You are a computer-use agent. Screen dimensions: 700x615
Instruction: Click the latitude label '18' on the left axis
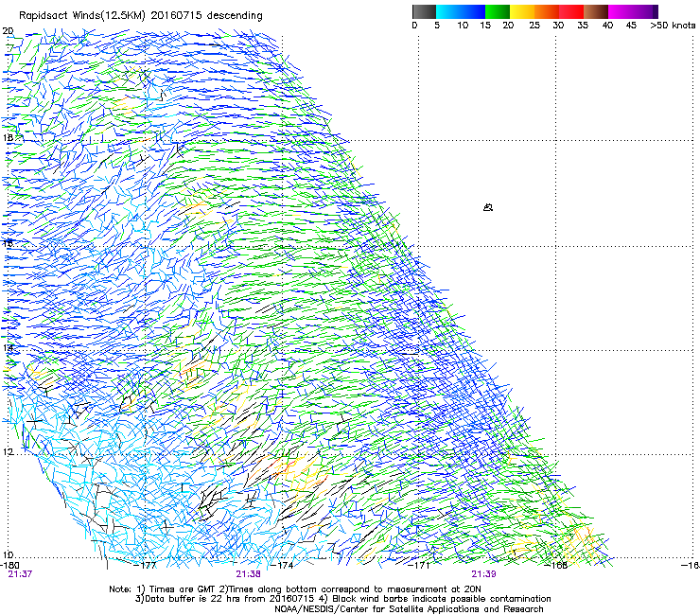click(x=8, y=137)
